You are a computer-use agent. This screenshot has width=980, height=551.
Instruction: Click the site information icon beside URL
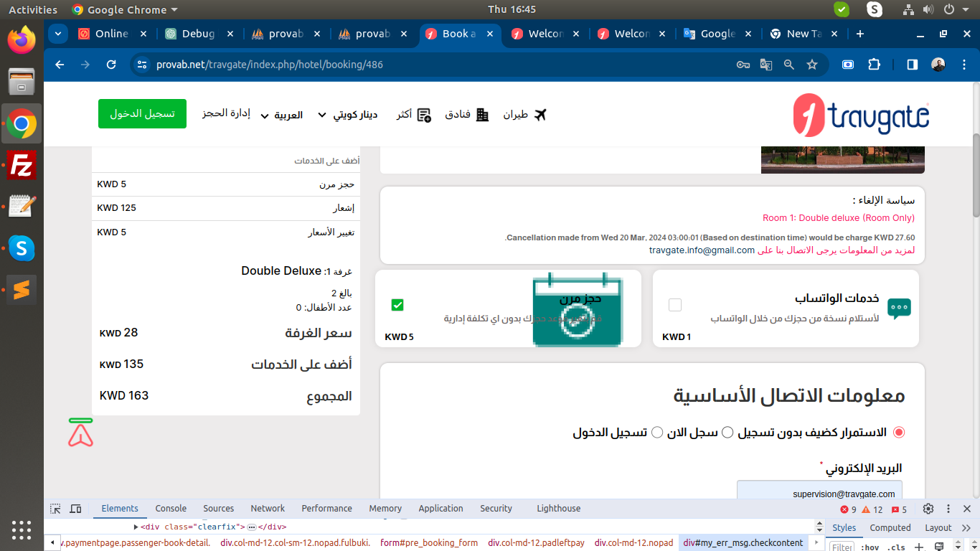[142, 65]
